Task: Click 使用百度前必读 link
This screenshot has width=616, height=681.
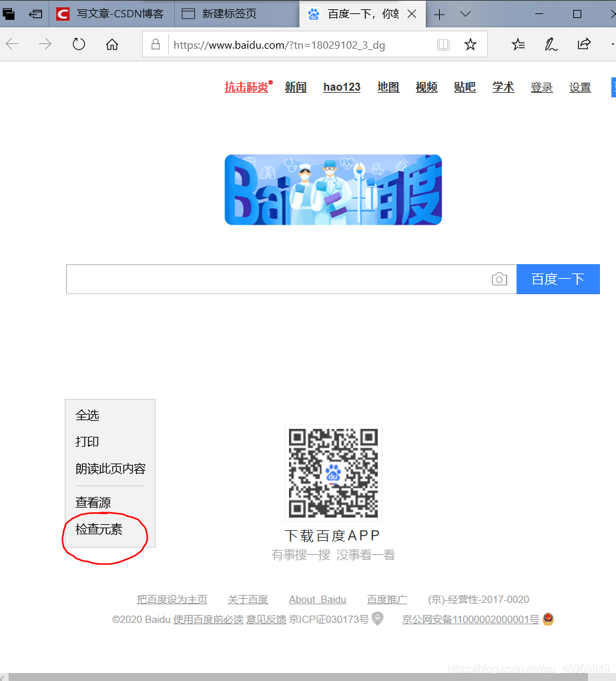Action: click(208, 620)
